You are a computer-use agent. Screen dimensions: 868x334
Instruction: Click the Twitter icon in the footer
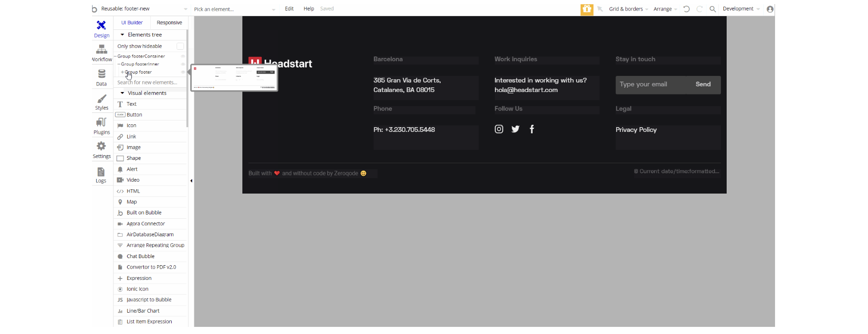click(x=516, y=129)
